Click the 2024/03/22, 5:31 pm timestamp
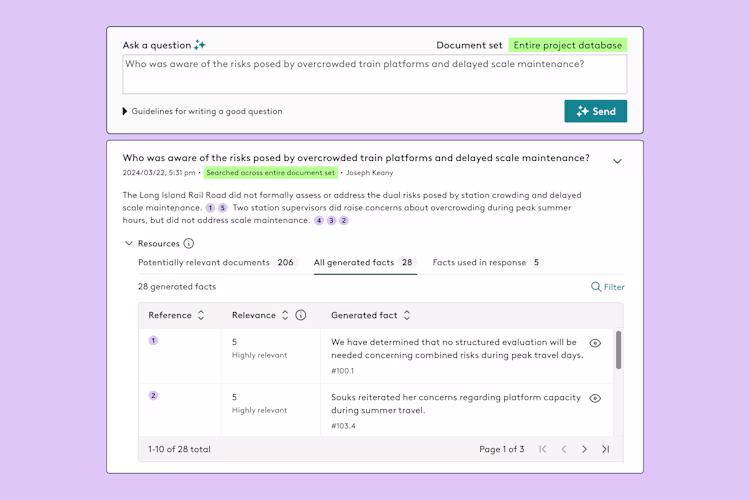Image resolution: width=750 pixels, height=500 pixels. pyautogui.click(x=159, y=173)
